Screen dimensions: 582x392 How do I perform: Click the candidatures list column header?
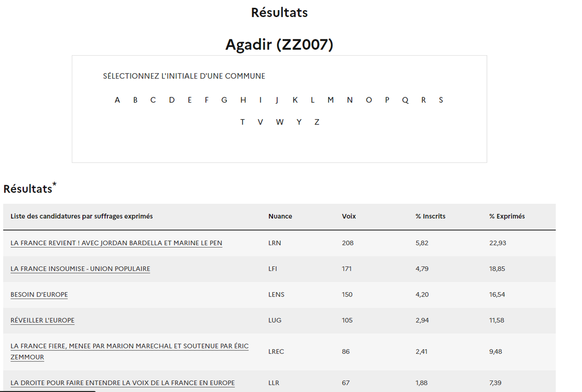click(x=81, y=217)
